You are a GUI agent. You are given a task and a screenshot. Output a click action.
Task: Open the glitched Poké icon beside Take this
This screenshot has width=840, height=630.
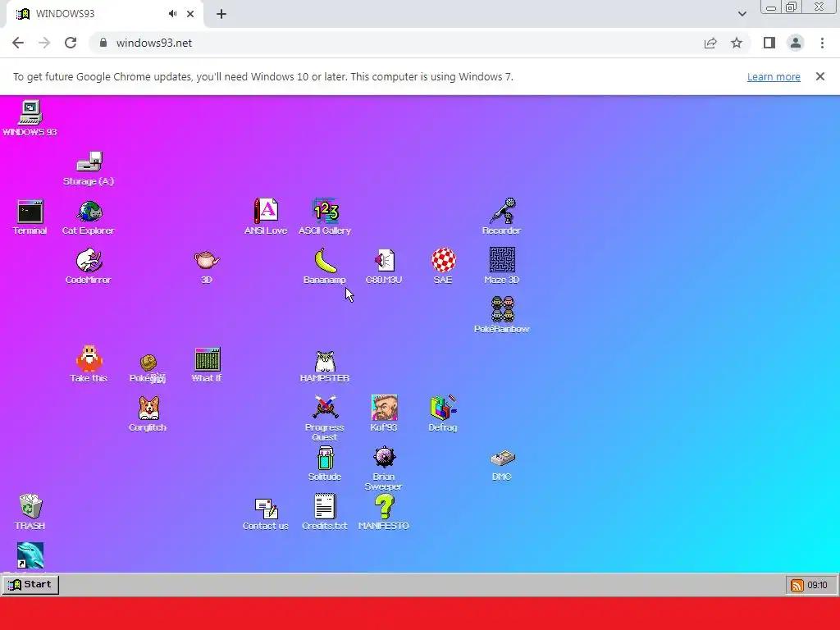point(148,363)
